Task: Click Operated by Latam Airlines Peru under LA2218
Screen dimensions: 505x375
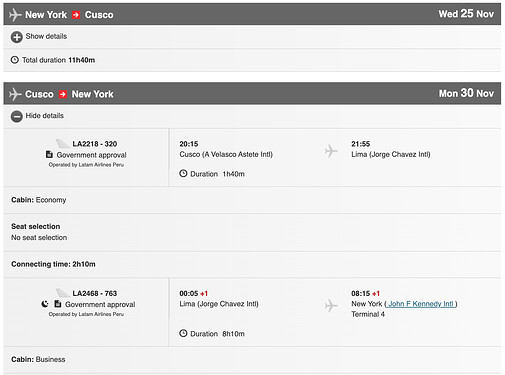Action: 86,165
